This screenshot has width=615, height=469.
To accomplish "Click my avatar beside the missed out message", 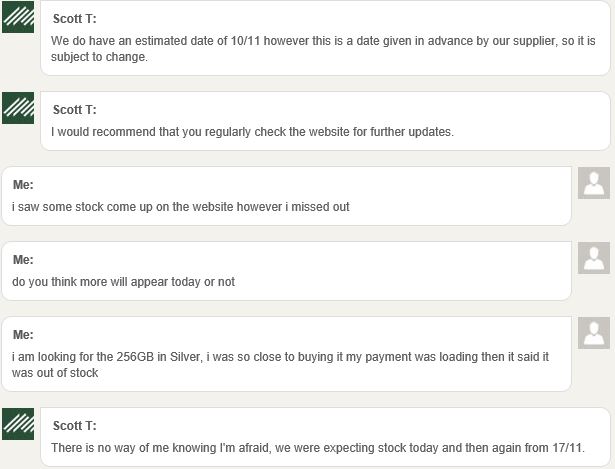I will pyautogui.click(x=594, y=183).
